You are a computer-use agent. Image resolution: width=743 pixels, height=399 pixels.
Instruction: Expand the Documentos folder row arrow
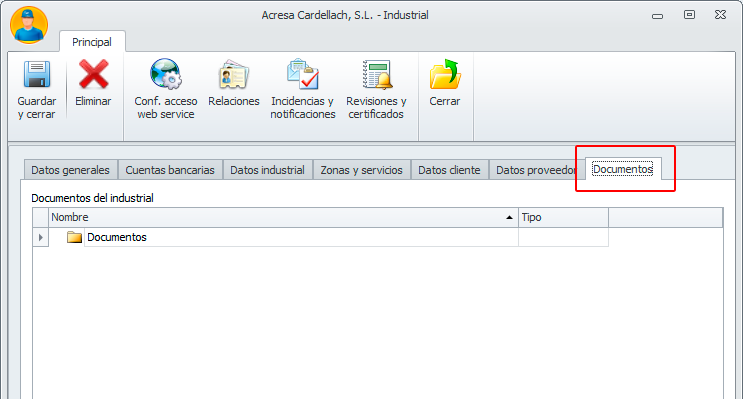click(x=41, y=237)
